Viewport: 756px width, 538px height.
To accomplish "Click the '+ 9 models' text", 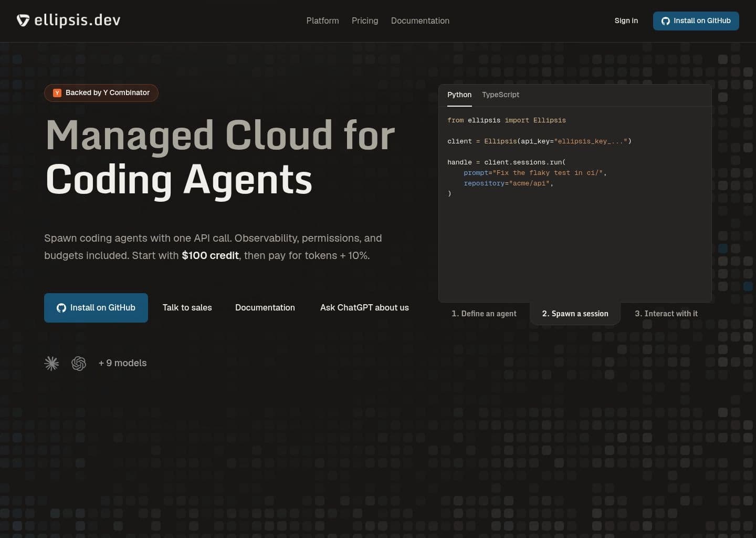I will [122, 363].
